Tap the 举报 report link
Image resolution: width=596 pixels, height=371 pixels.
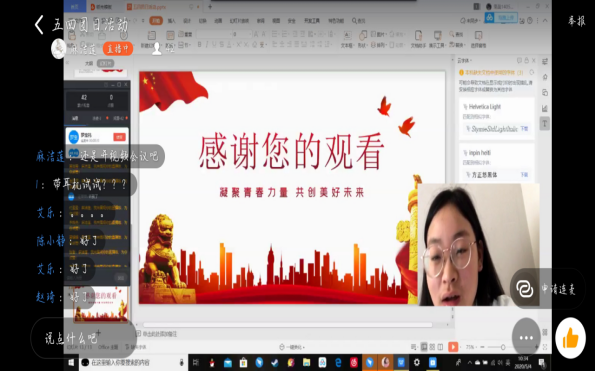pos(577,21)
